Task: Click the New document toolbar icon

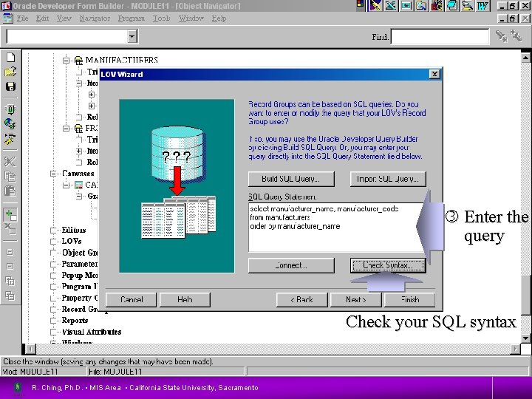Action: pyautogui.click(x=10, y=58)
